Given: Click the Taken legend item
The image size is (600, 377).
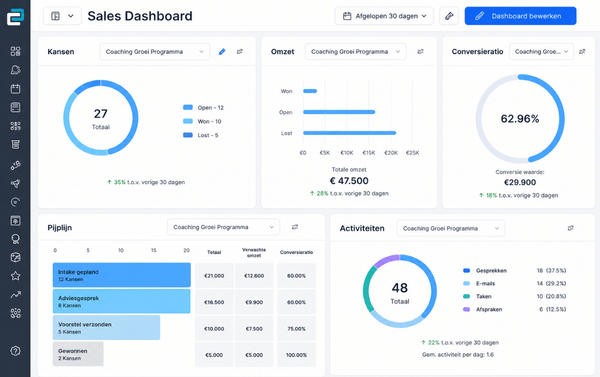Looking at the screenshot, I should pyautogui.click(x=514, y=296).
